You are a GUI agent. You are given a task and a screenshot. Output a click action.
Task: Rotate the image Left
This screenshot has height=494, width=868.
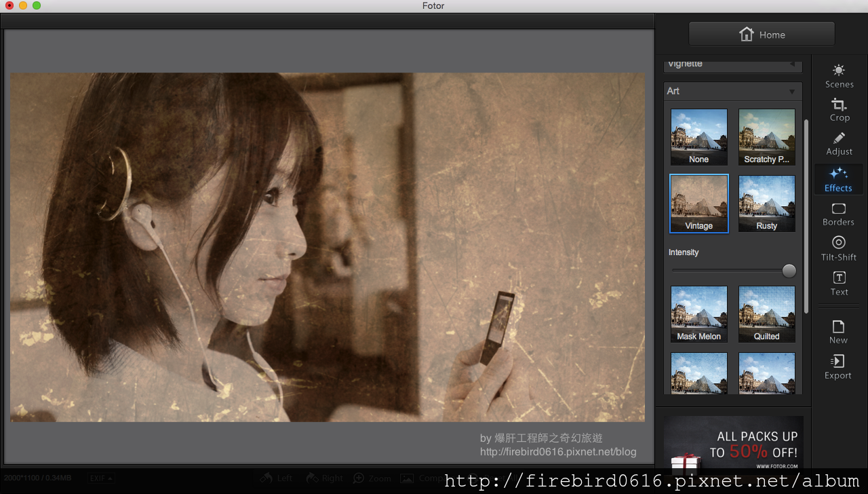(x=275, y=478)
